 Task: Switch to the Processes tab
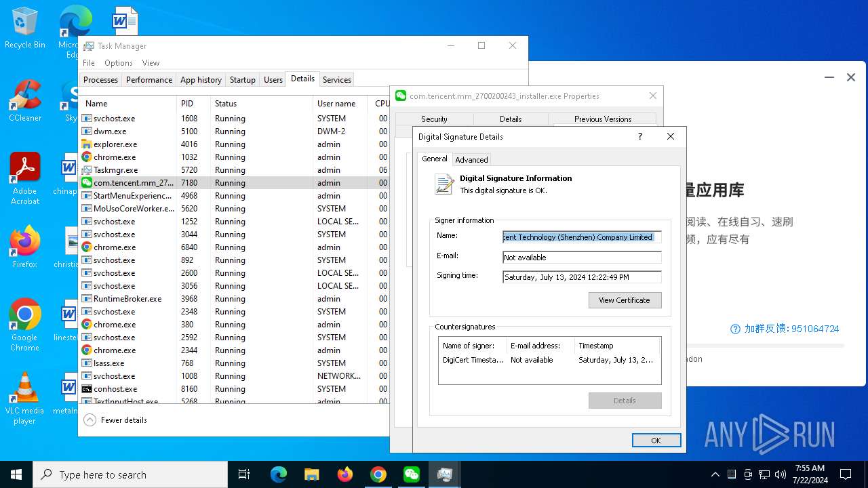[100, 79]
